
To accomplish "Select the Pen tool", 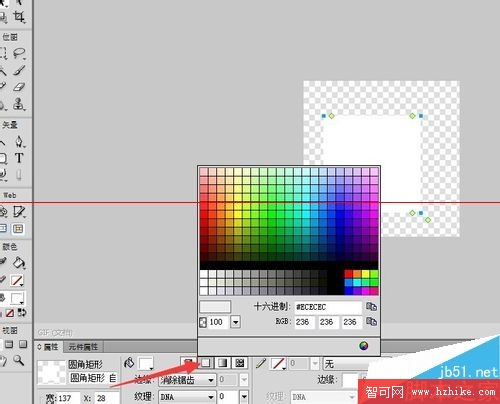I will click(19, 141).
